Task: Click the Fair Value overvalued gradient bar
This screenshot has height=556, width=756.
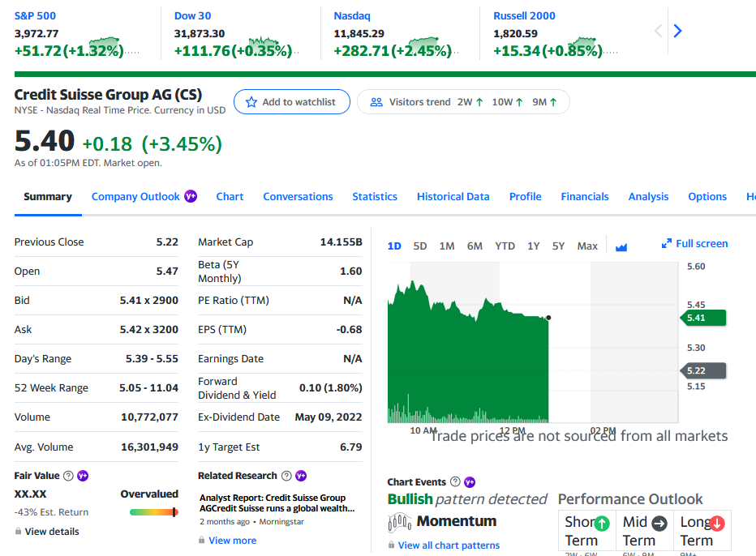Action: [x=154, y=512]
